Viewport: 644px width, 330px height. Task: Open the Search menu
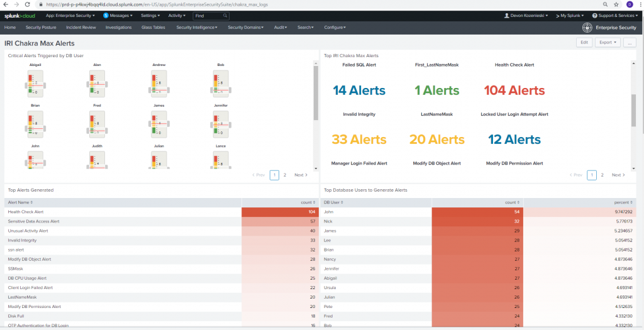pyautogui.click(x=306, y=28)
